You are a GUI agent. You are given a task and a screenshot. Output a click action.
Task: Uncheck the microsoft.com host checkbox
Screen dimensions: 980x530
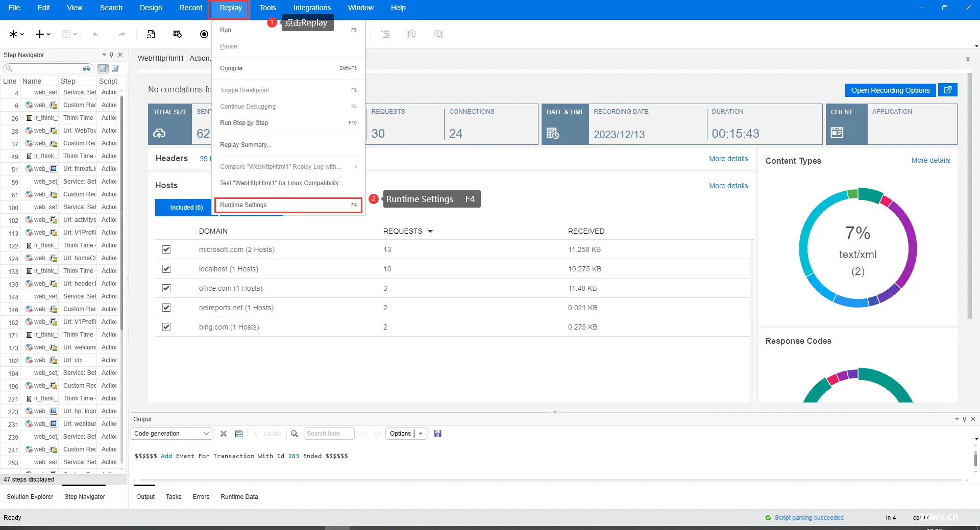(166, 249)
